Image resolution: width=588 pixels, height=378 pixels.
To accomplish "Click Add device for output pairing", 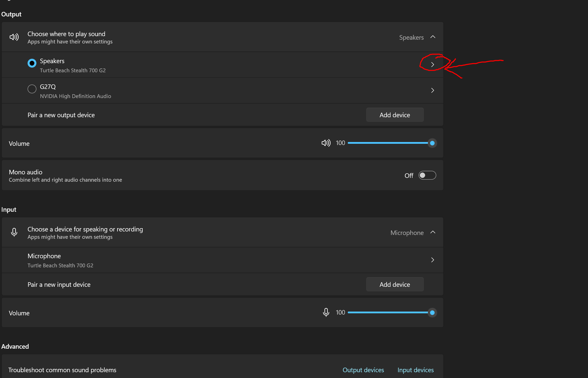I will [x=395, y=115].
